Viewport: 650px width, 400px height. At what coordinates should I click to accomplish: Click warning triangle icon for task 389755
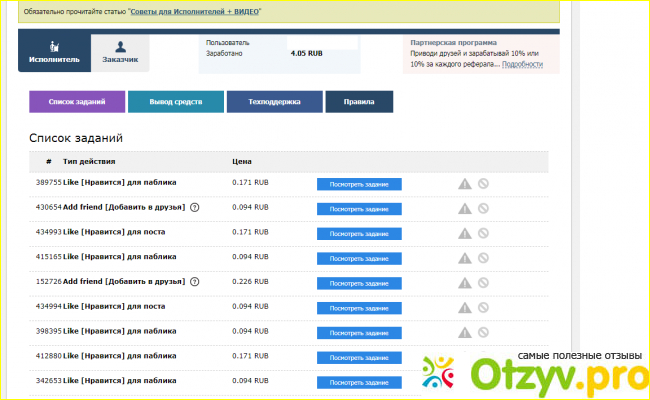(464, 183)
